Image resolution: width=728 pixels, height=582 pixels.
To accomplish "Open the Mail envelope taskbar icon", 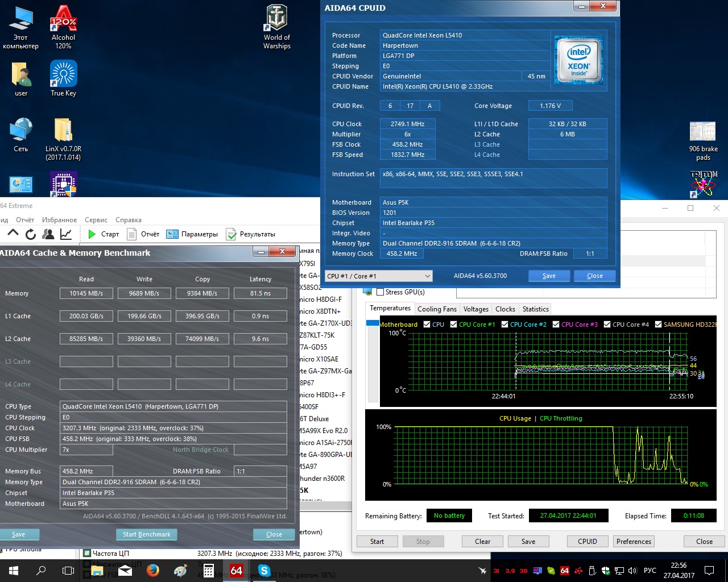I will point(125,571).
